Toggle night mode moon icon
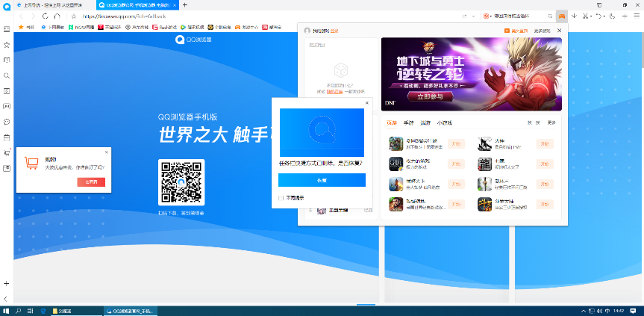The image size is (644, 316). (x=612, y=16)
